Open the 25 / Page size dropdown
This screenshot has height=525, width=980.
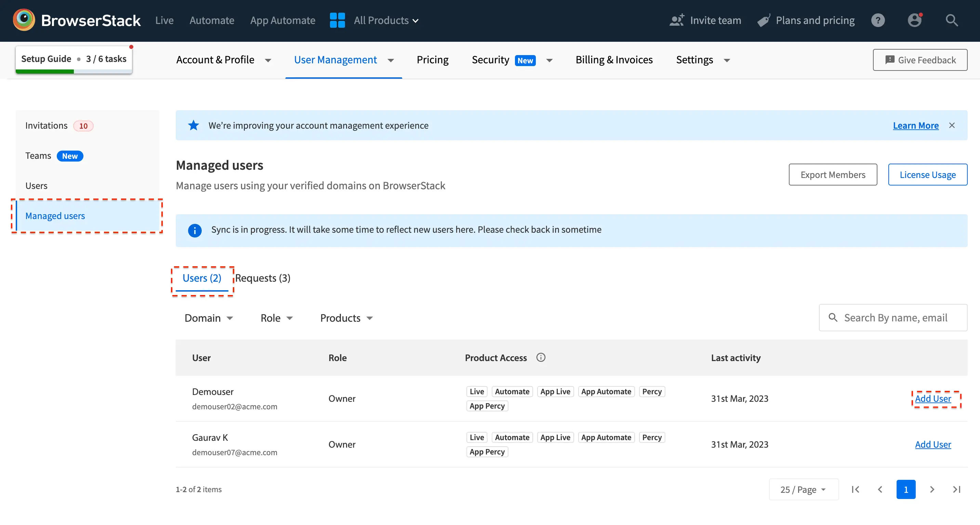click(x=803, y=489)
